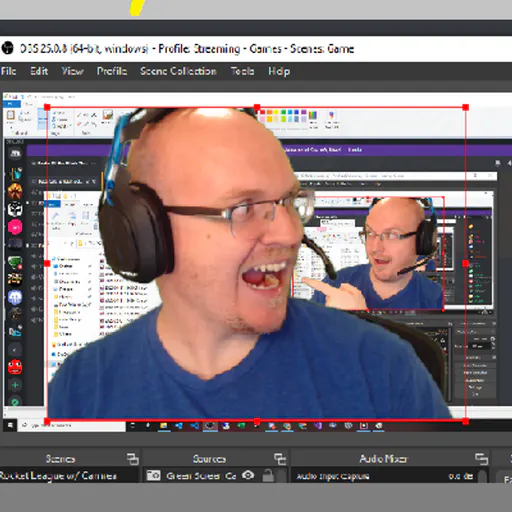
Task: Click the Scenes panel undock icon
Action: click(133, 459)
